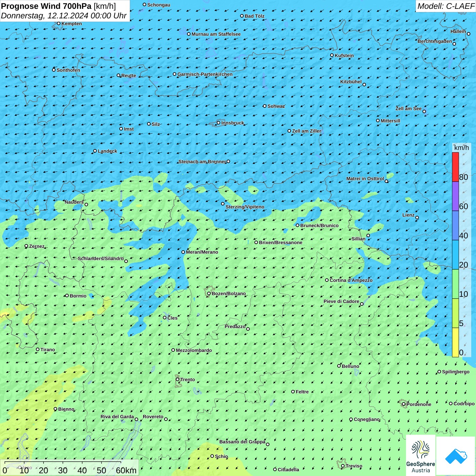Click the Brixen/Bressanone label

[280, 242]
